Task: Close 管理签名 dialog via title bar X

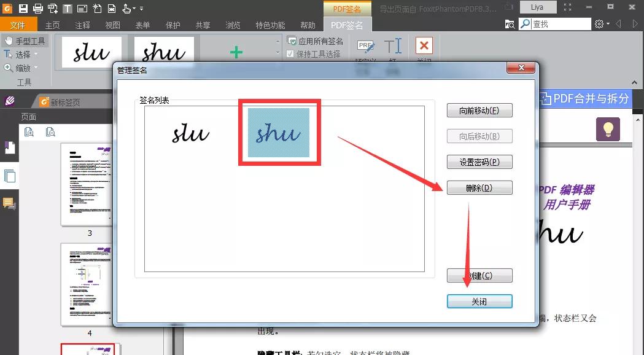Action: tap(521, 68)
